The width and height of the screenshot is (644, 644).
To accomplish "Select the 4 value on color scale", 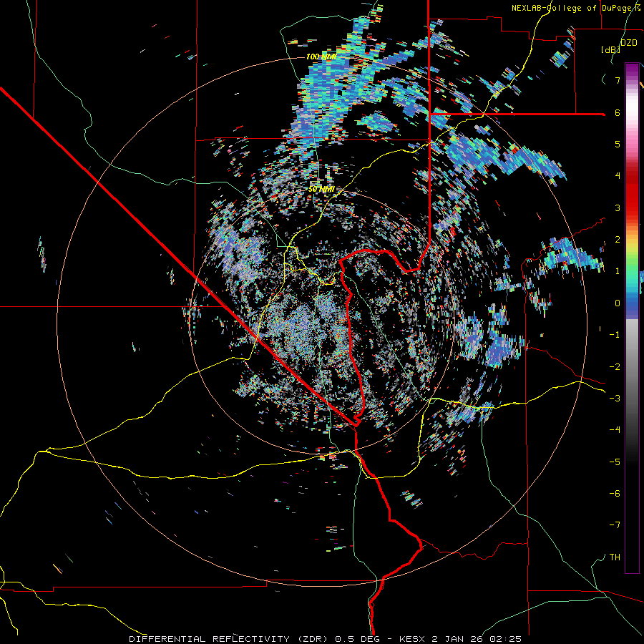I will pyautogui.click(x=618, y=176).
